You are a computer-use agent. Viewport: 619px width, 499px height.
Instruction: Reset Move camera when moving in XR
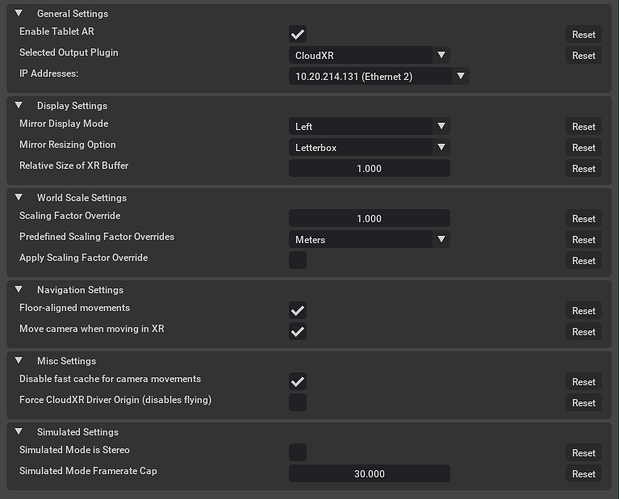(583, 331)
